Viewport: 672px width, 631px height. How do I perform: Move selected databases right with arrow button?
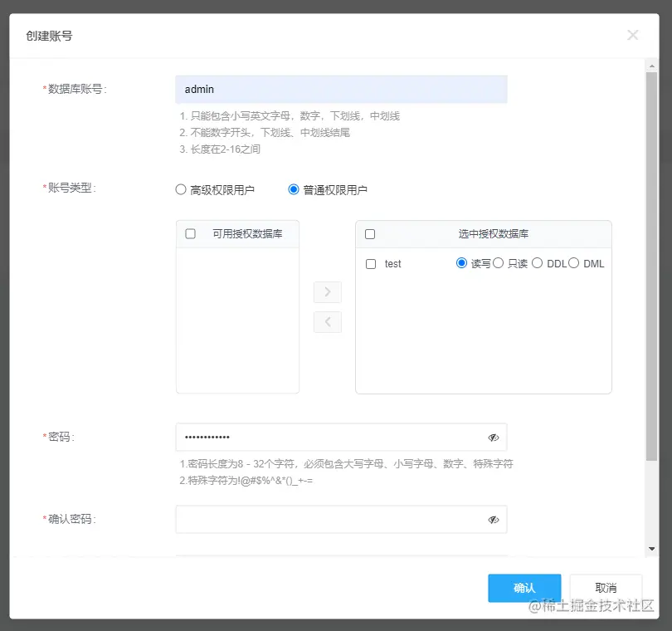coord(328,292)
